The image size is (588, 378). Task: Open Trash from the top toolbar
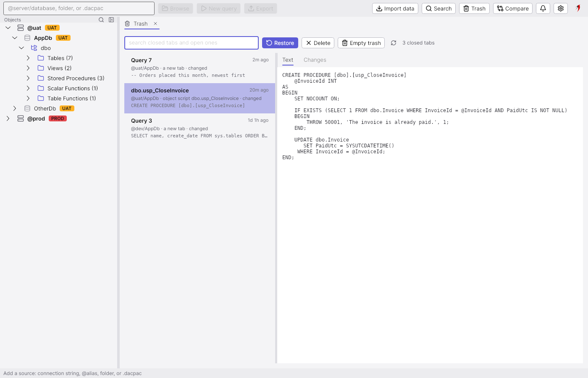click(474, 8)
